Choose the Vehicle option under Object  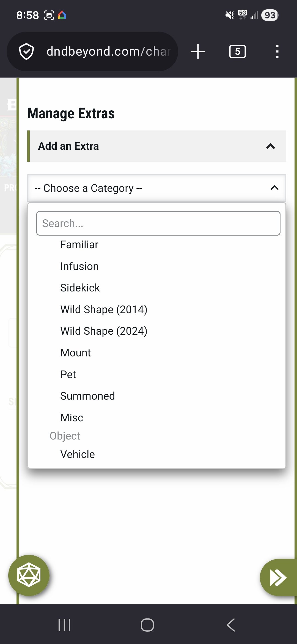(x=77, y=454)
